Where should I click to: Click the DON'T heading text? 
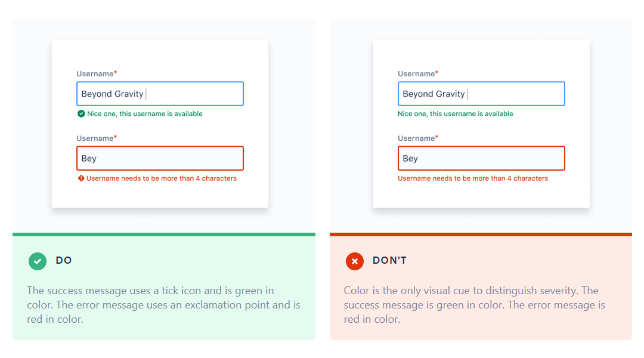(x=389, y=260)
